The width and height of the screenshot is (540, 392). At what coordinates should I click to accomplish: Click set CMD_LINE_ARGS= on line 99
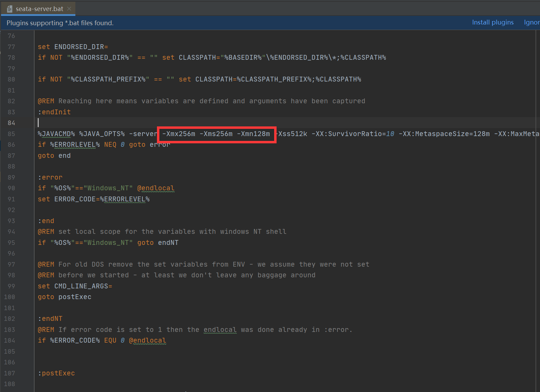pos(75,286)
